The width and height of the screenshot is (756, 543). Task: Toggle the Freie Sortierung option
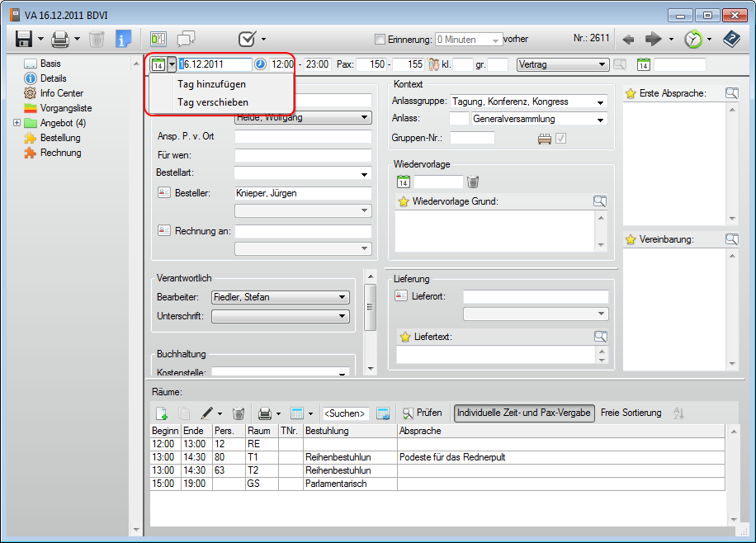[x=631, y=413]
